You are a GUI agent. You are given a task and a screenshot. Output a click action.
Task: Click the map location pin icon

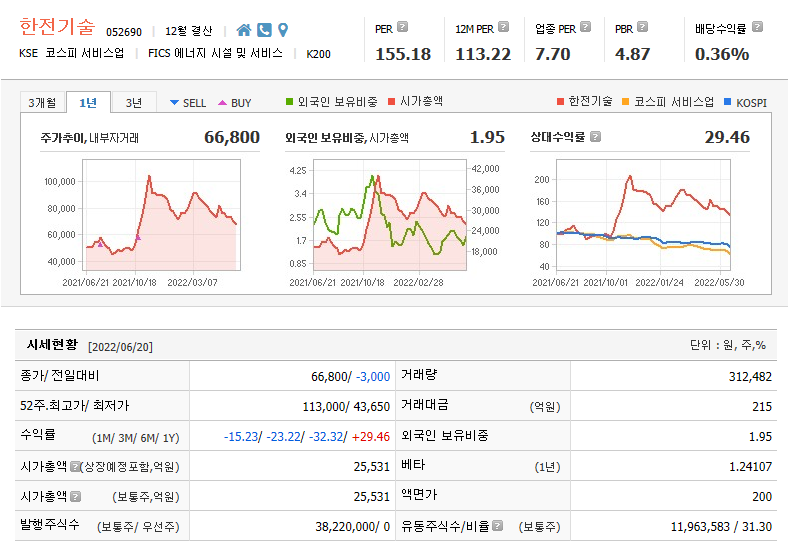point(283,30)
